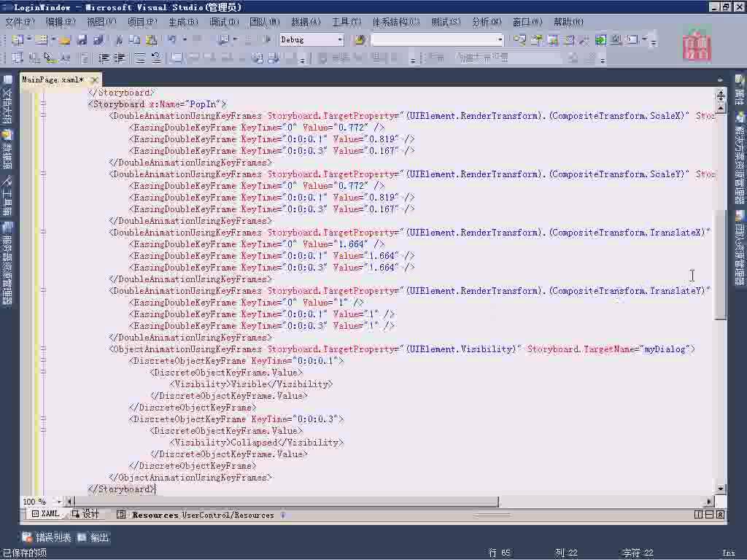The height and width of the screenshot is (560, 747).
Task: Click the Comment Selection icon
Action: [x=139, y=58]
